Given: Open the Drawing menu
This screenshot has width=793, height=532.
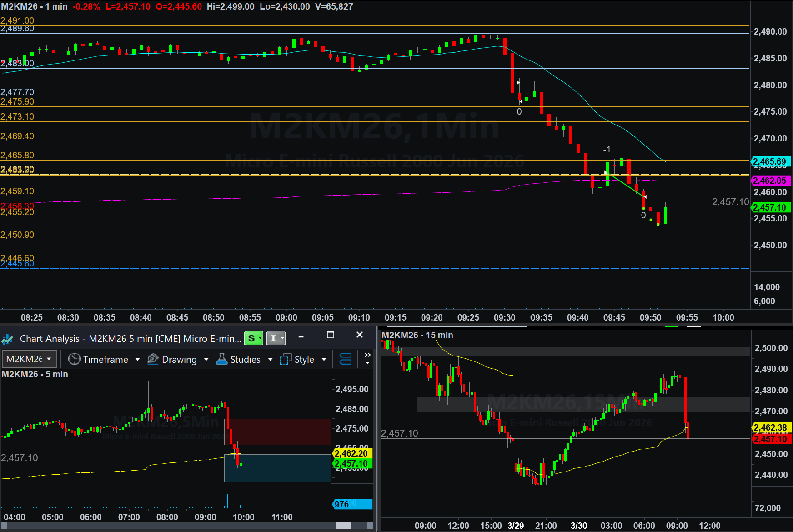Looking at the screenshot, I should tap(179, 359).
